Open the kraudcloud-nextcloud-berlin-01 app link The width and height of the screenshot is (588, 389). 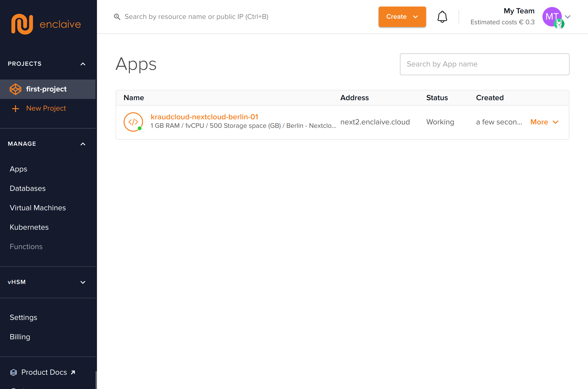click(x=204, y=117)
